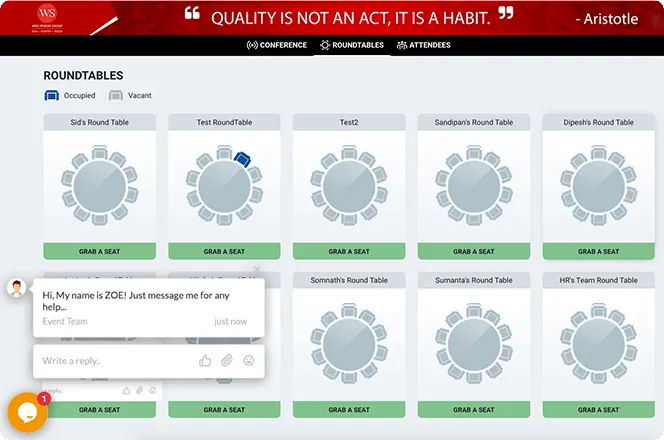Screen dimensions: 664x440
Task: Grab a seat at HR's Team Round Table
Action: point(598,410)
